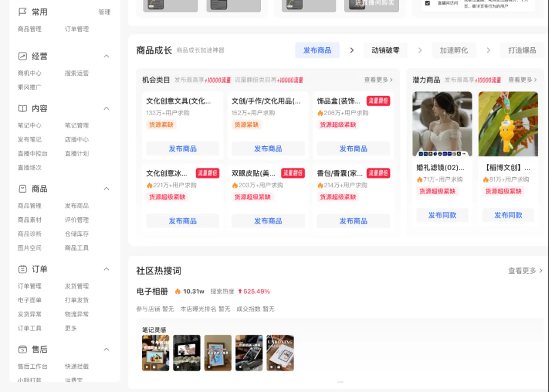Click the flame icon next to 10.31w

[177, 291]
